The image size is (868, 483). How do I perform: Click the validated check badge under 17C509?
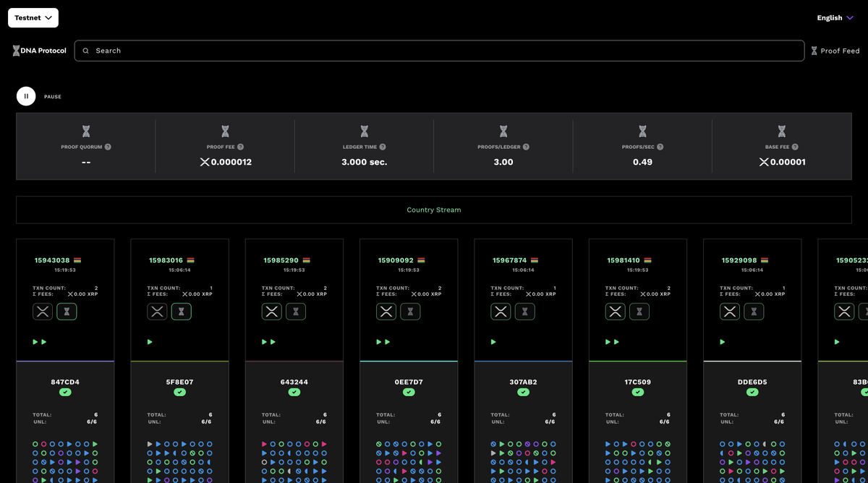pyautogui.click(x=638, y=392)
